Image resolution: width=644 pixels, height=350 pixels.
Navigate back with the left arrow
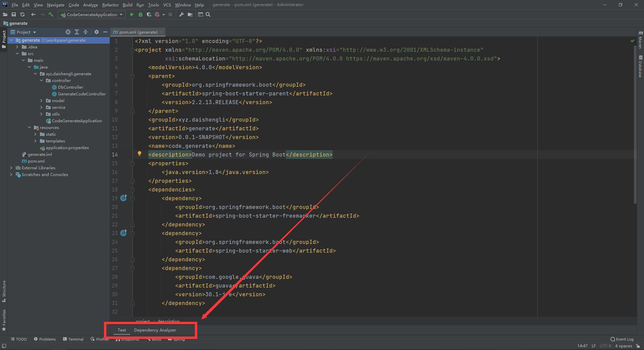click(x=33, y=14)
